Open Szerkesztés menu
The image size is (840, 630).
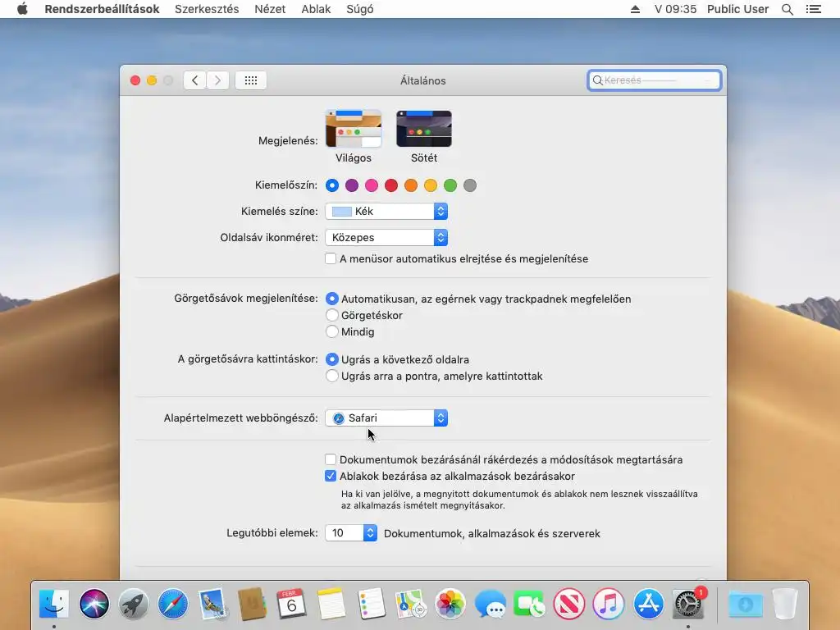click(x=207, y=9)
